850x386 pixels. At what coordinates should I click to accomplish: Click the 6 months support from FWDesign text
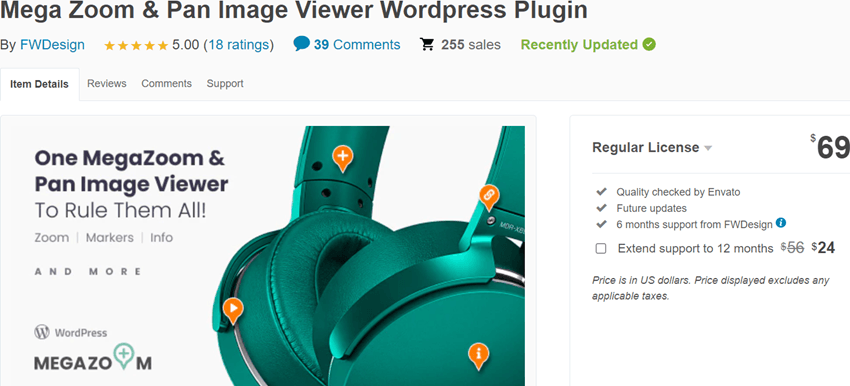pos(694,224)
